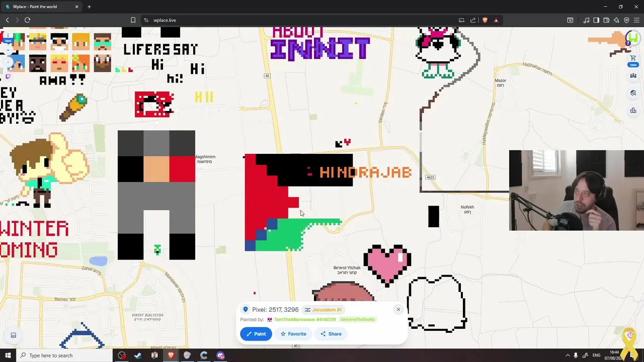Open the Windows Start menu
644x362 pixels.
(x=8, y=355)
